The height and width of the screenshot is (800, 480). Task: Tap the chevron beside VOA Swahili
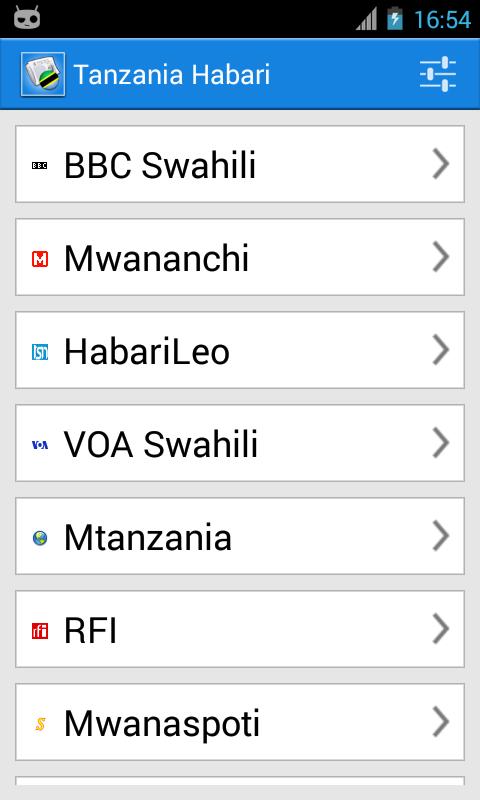[x=441, y=443]
